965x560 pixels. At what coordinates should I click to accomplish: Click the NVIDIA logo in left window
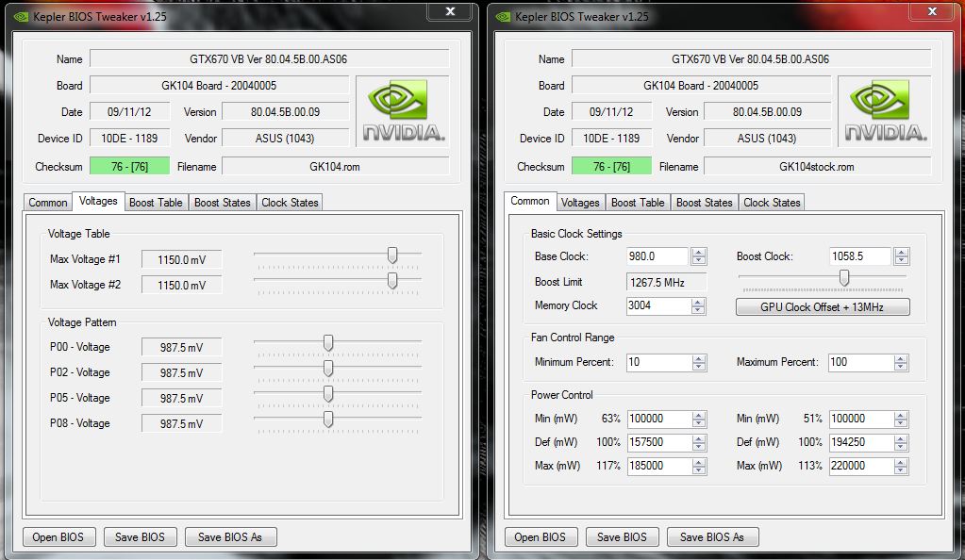click(403, 111)
